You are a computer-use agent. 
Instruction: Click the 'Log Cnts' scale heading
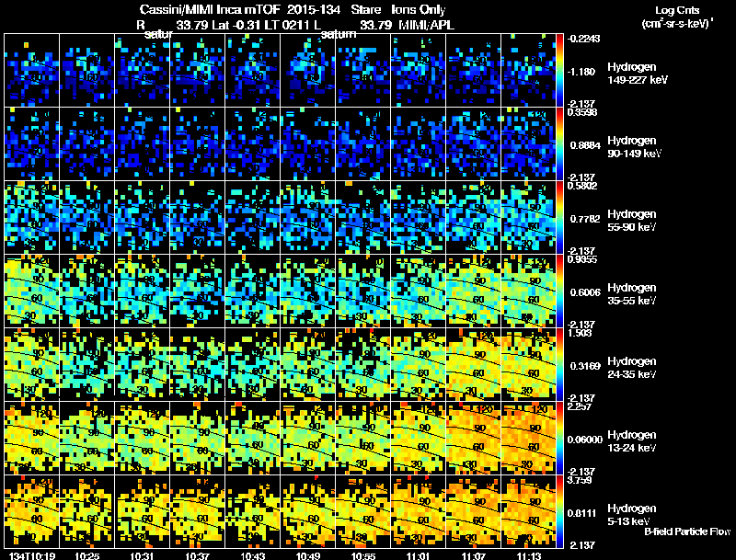(677, 10)
